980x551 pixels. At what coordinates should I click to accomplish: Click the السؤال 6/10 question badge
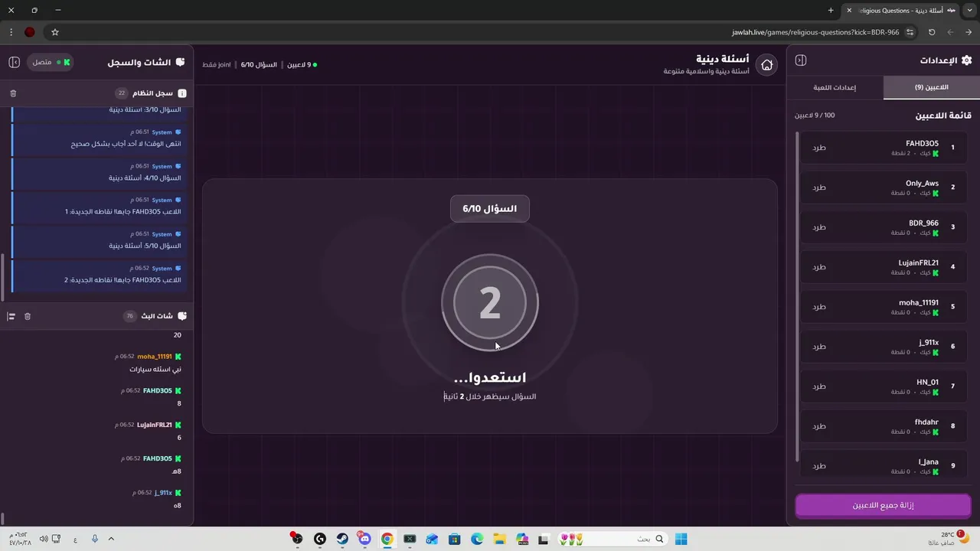point(490,208)
